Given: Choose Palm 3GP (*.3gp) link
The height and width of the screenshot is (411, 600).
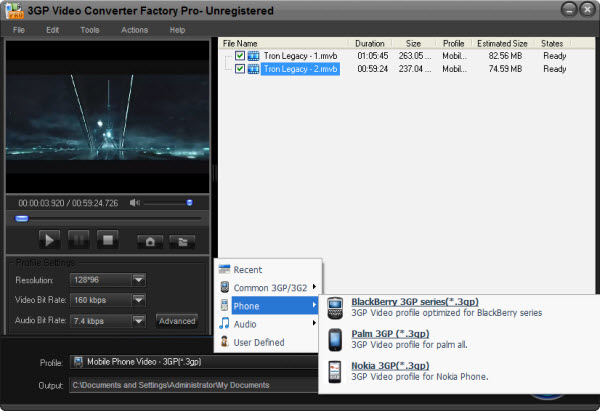Looking at the screenshot, I should pyautogui.click(x=390, y=333).
